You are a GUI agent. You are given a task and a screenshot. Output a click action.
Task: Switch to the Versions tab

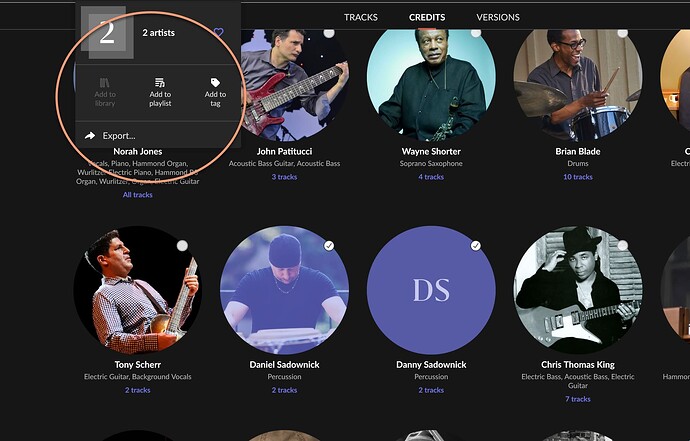click(498, 17)
